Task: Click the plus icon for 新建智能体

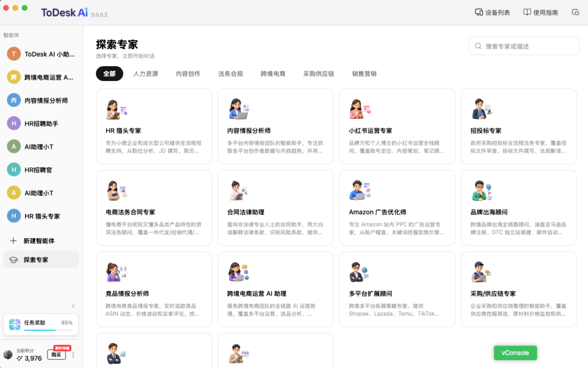Action: point(13,241)
